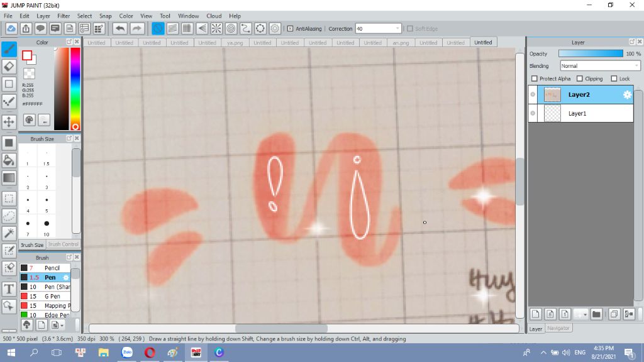Hide Layer2 visibility
Screen dimensions: 644x362
pyautogui.click(x=533, y=94)
